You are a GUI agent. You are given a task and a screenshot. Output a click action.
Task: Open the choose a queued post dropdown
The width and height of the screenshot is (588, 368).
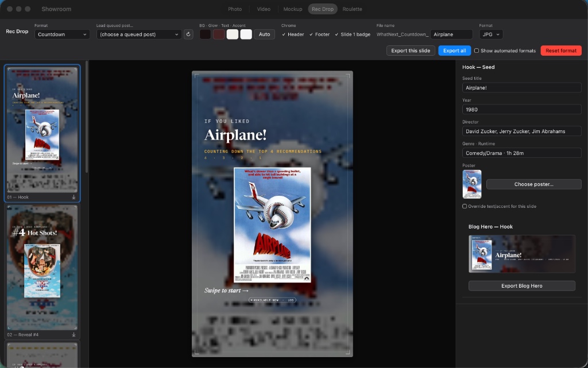coord(139,34)
